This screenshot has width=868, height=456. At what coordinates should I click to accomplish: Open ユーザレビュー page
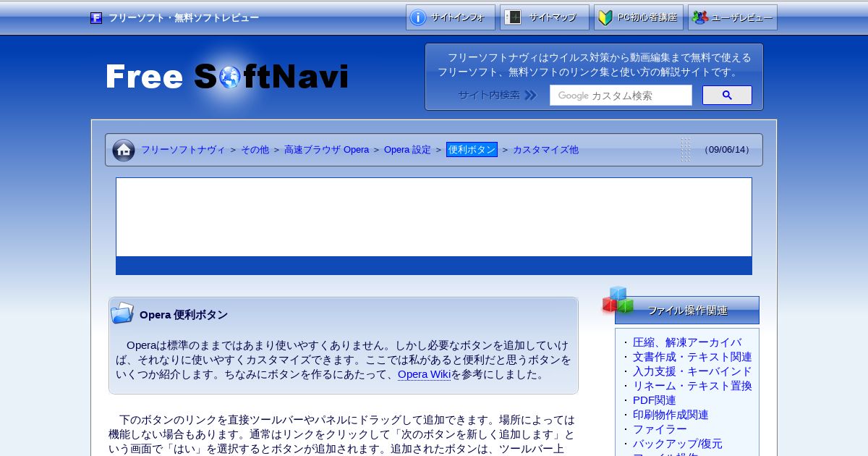pyautogui.click(x=733, y=17)
